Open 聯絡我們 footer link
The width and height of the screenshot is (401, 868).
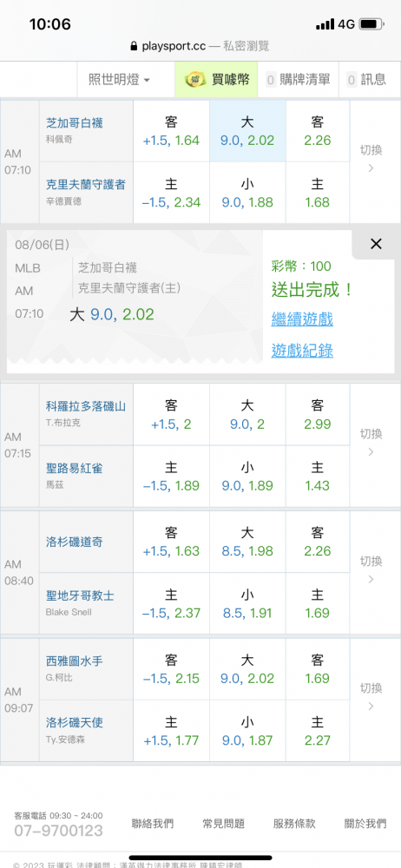[x=152, y=823]
